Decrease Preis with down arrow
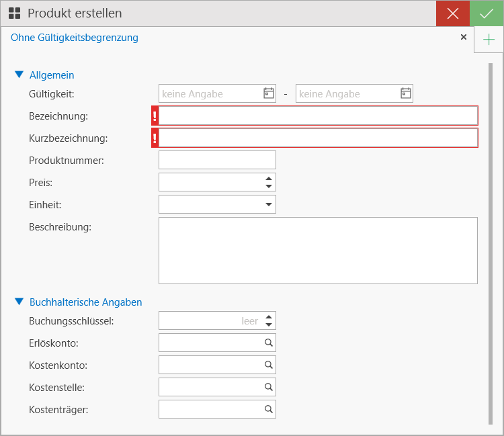 (x=269, y=186)
